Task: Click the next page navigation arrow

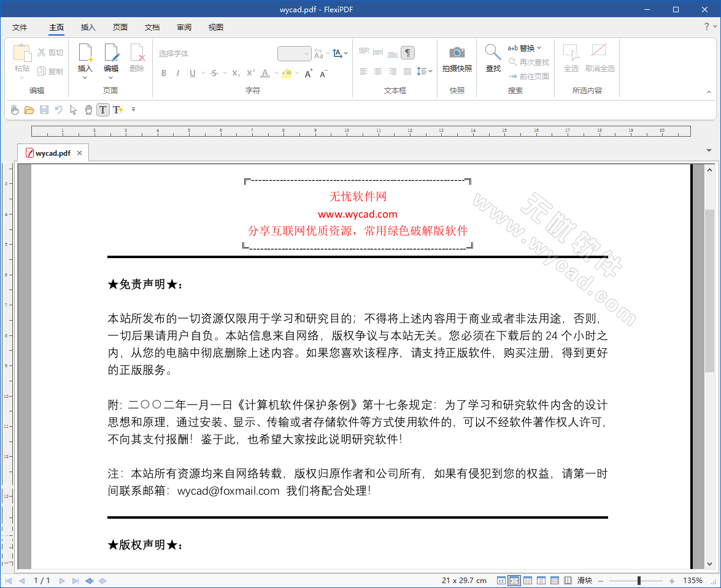Action: pyautogui.click(x=61, y=580)
